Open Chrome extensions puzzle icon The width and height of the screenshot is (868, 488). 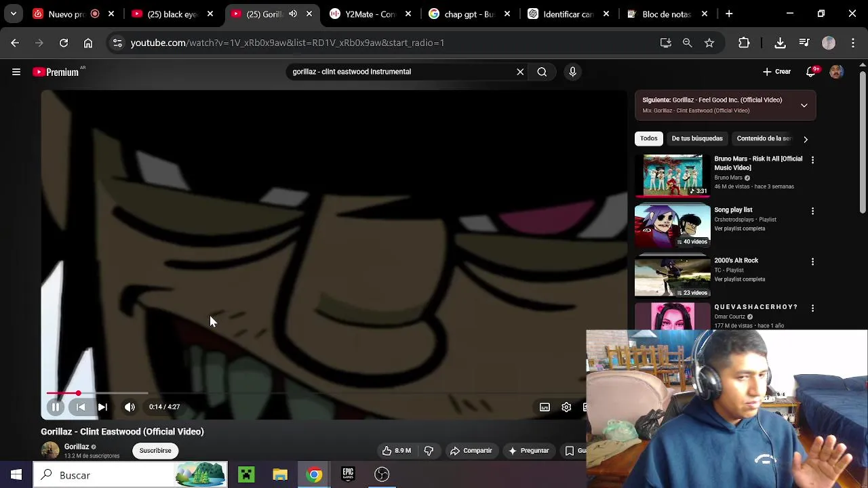(744, 43)
